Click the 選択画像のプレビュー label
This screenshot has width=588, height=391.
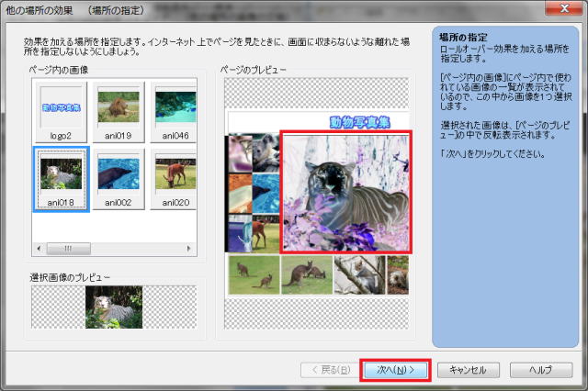(x=70, y=277)
